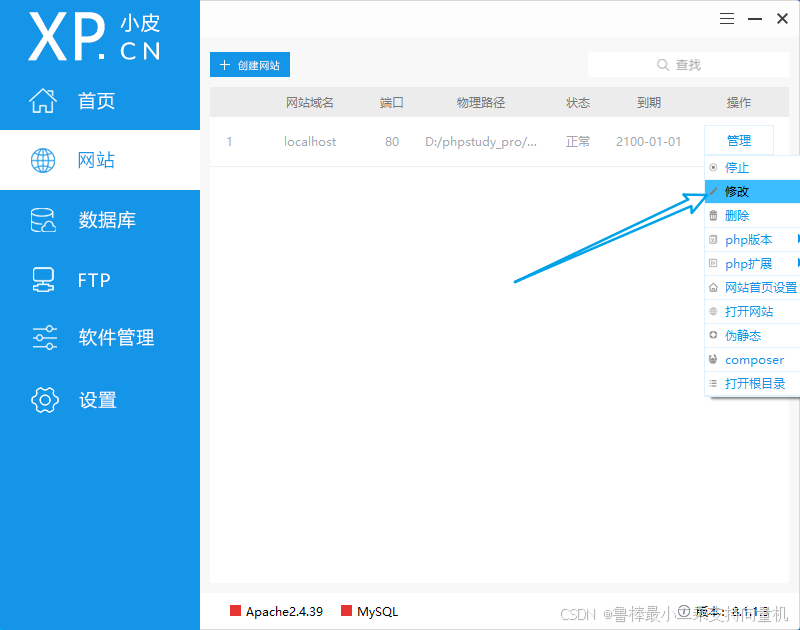Click the 正常 status cell
This screenshot has width=800, height=630.
coord(578,141)
